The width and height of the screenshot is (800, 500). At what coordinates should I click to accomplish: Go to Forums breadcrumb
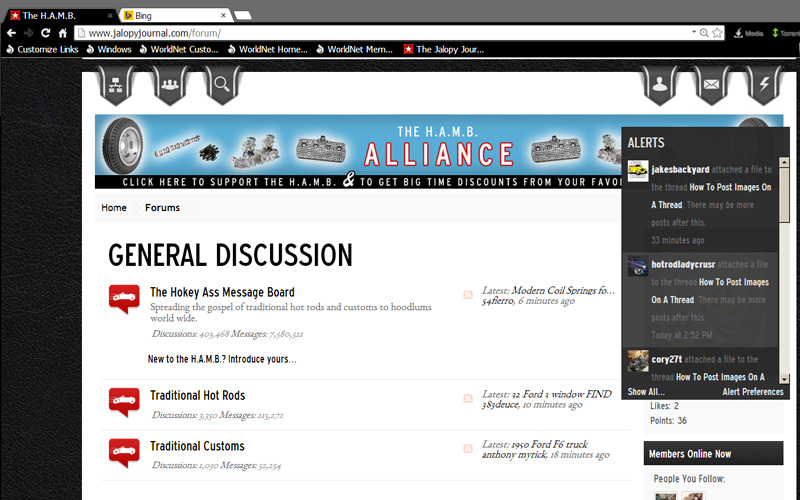(162, 208)
